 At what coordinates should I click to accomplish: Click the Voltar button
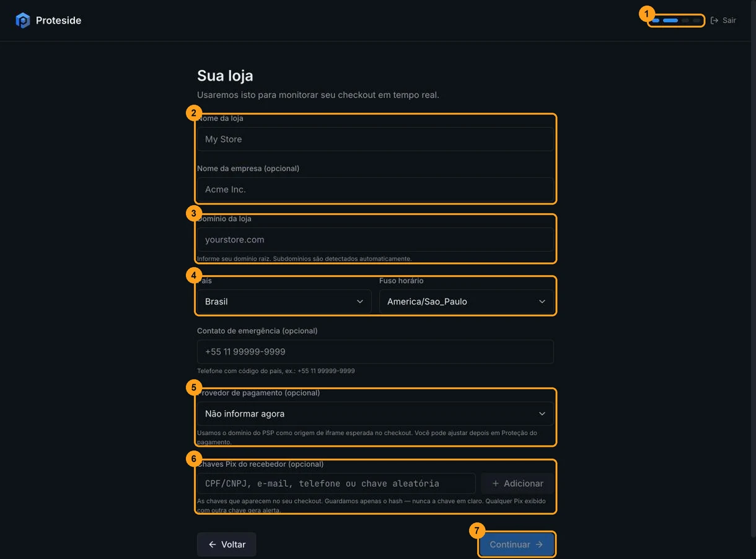(227, 545)
